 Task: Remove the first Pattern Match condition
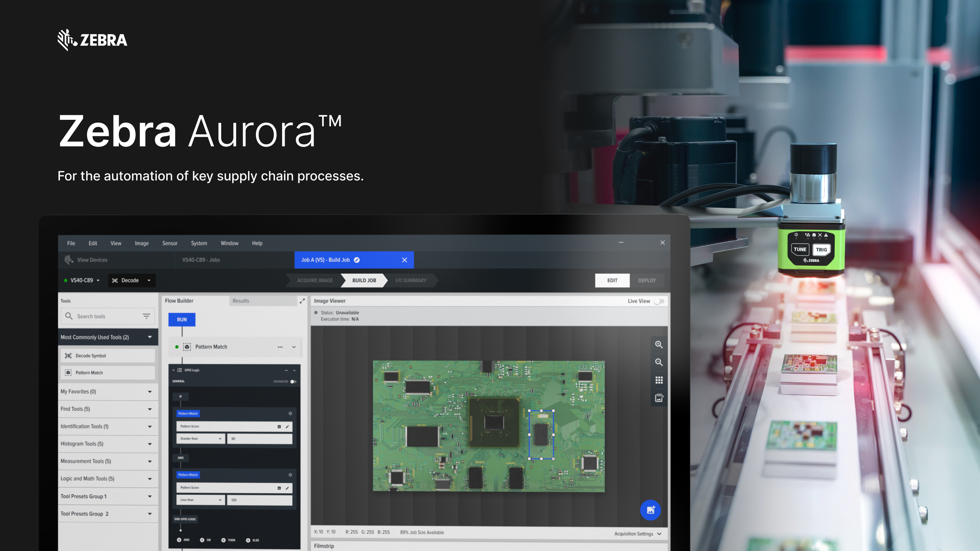(x=290, y=413)
